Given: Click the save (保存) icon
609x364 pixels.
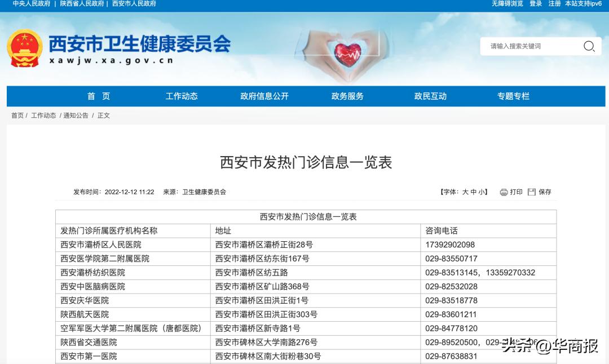Looking at the screenshot, I should [531, 192].
